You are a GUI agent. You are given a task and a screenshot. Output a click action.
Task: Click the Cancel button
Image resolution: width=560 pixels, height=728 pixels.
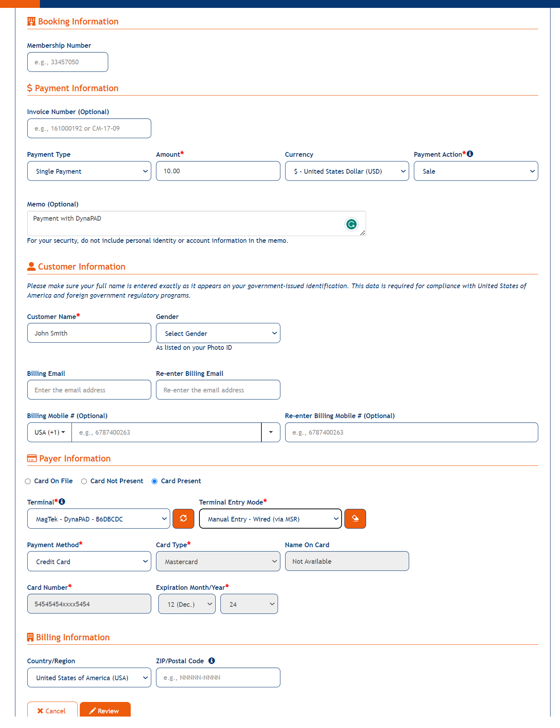coord(52,711)
